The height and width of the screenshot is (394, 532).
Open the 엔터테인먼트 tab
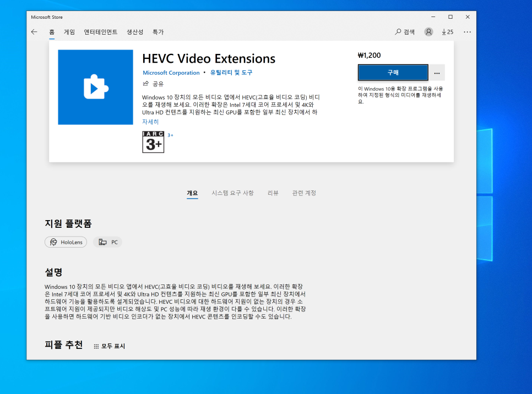coord(100,32)
